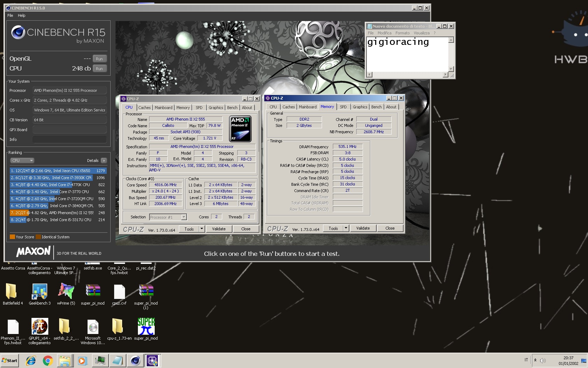Select the super_pi_mod (1) archive icon
This screenshot has height=368, width=588.
click(146, 296)
